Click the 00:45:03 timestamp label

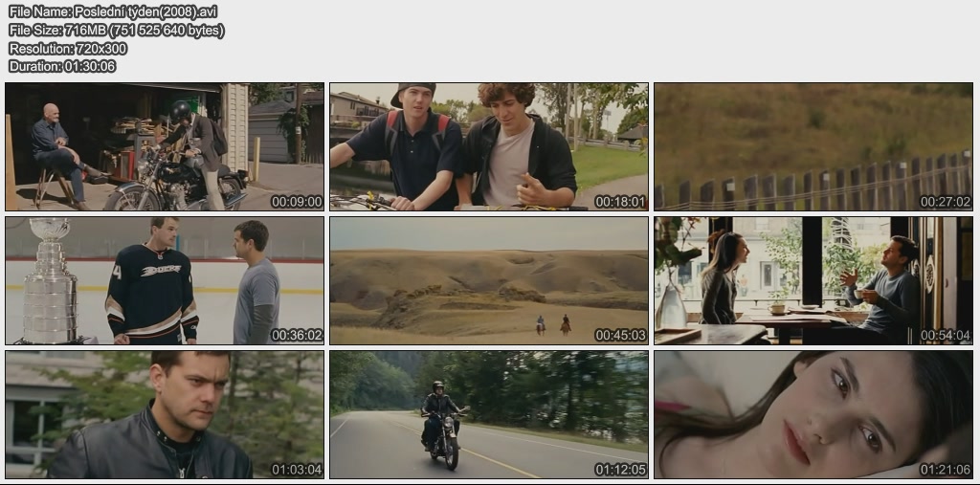pyautogui.click(x=621, y=336)
